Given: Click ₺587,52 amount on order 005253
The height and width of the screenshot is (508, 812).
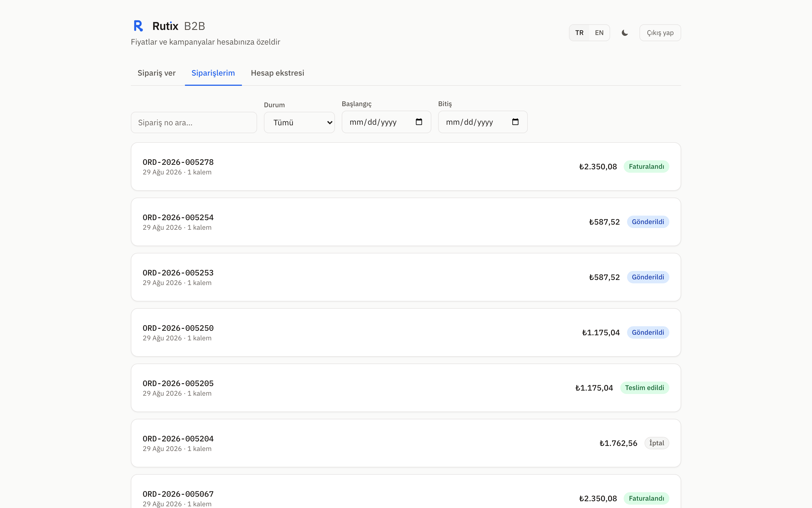Looking at the screenshot, I should 604,277.
